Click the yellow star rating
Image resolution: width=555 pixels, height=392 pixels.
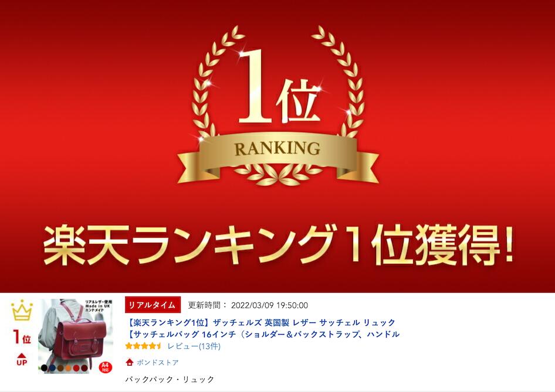tap(143, 346)
